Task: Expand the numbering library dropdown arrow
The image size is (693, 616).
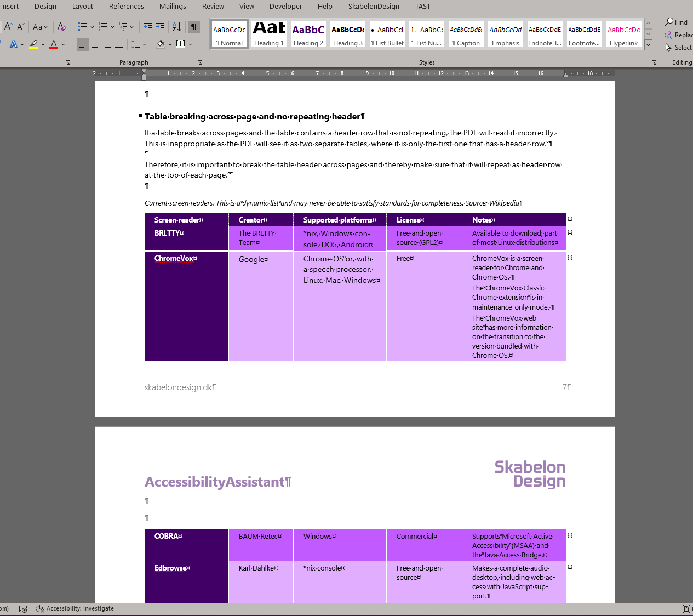Action: click(x=112, y=27)
